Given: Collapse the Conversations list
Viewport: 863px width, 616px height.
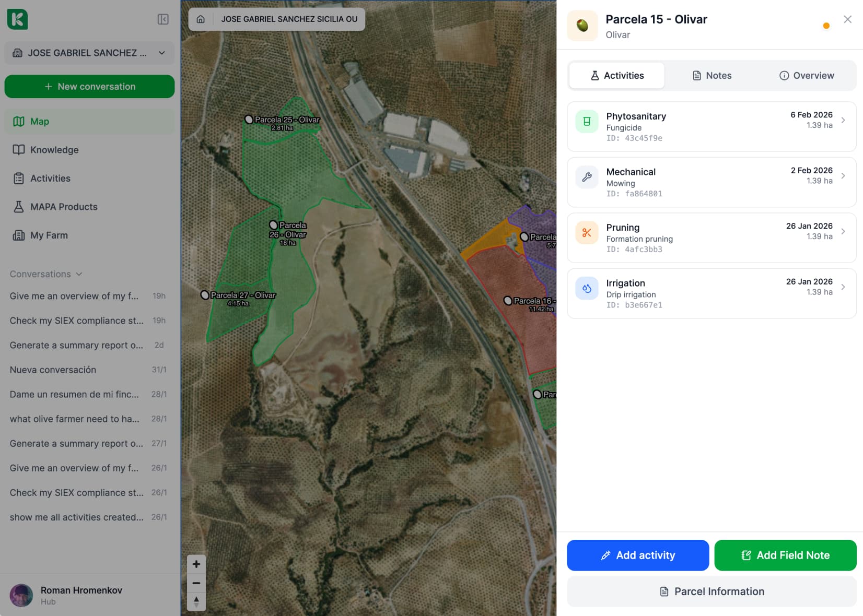Looking at the screenshot, I should click(x=79, y=274).
